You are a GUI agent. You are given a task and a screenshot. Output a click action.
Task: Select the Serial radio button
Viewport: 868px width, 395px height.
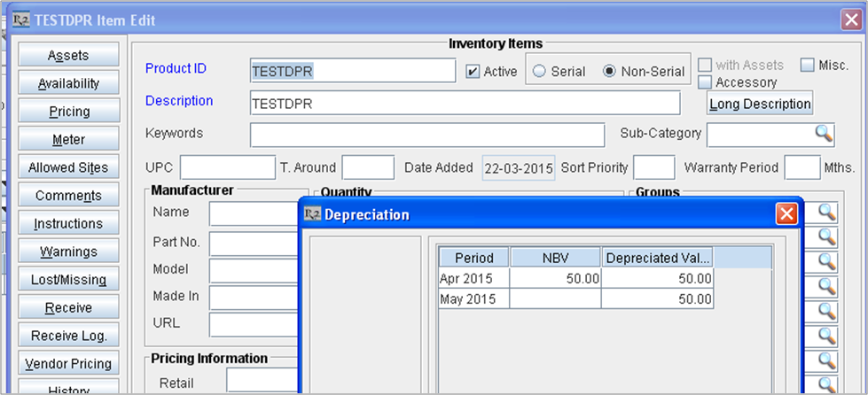click(538, 72)
